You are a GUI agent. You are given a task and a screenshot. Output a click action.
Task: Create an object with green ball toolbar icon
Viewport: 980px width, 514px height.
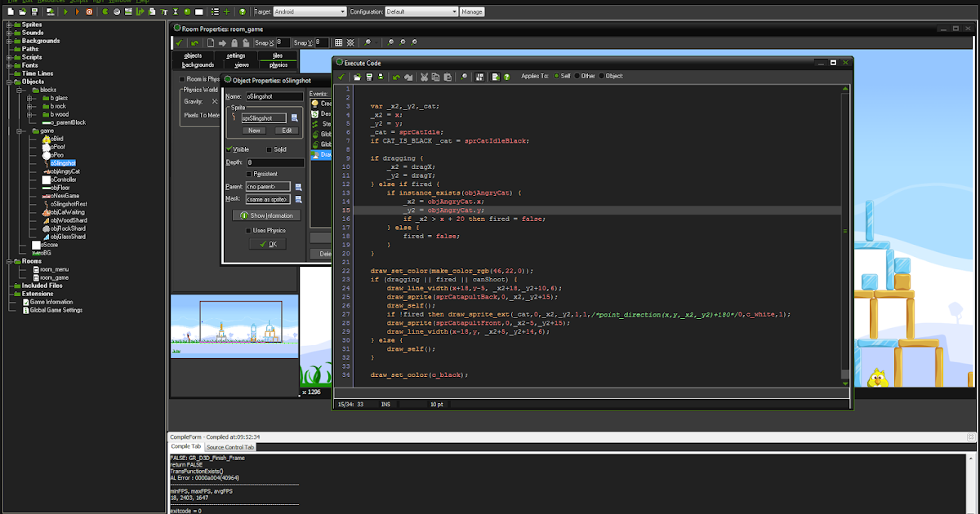click(187, 11)
